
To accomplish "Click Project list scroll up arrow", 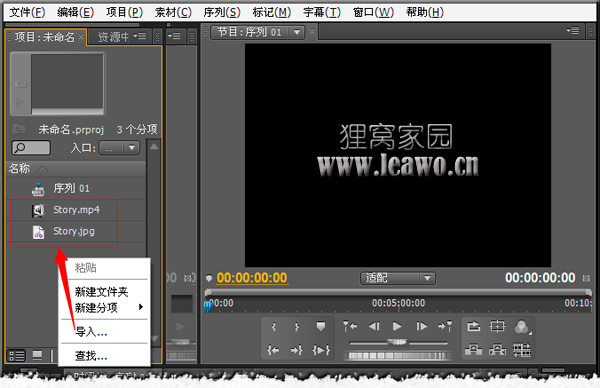I will pyautogui.click(x=154, y=147).
